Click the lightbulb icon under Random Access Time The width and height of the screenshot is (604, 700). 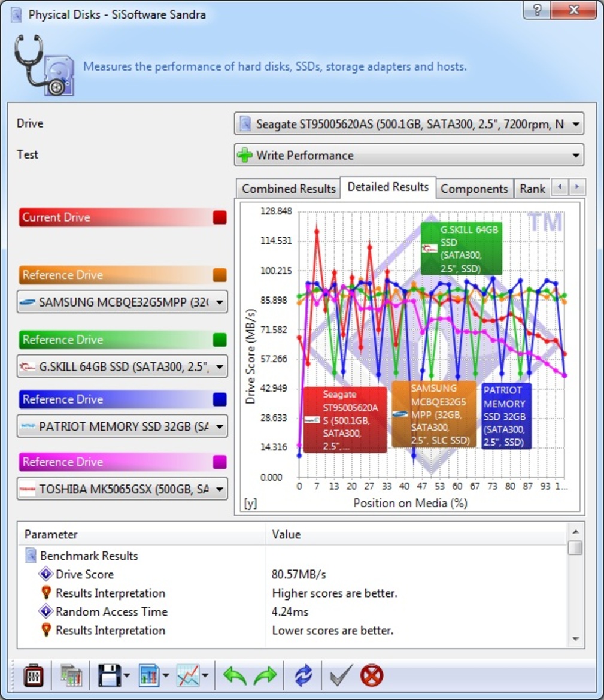46,629
